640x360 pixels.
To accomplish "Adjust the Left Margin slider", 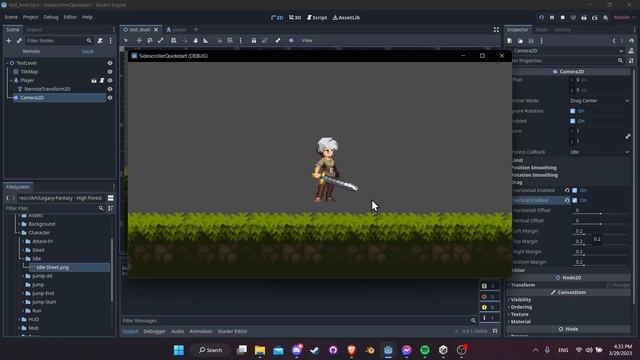I will pyautogui.click(x=599, y=234).
